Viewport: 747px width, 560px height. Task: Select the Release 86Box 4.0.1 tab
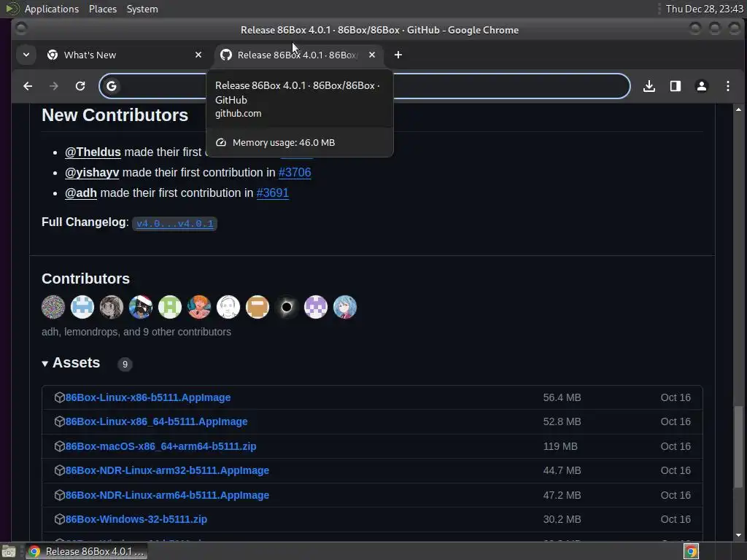tap(298, 55)
